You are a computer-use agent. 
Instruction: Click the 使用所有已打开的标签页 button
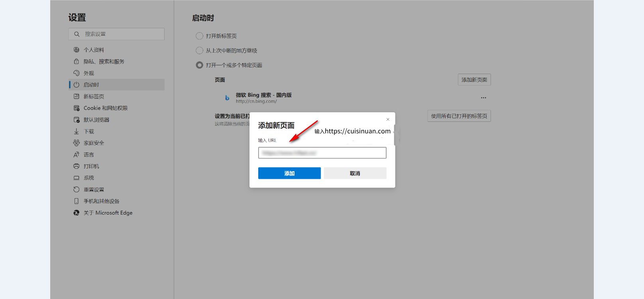[459, 116]
